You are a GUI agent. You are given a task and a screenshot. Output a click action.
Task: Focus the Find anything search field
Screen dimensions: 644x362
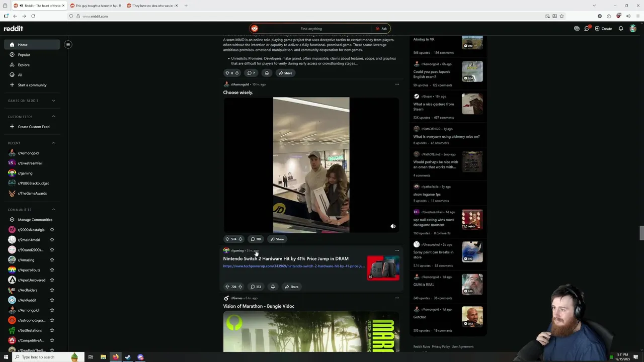pyautogui.click(x=311, y=29)
